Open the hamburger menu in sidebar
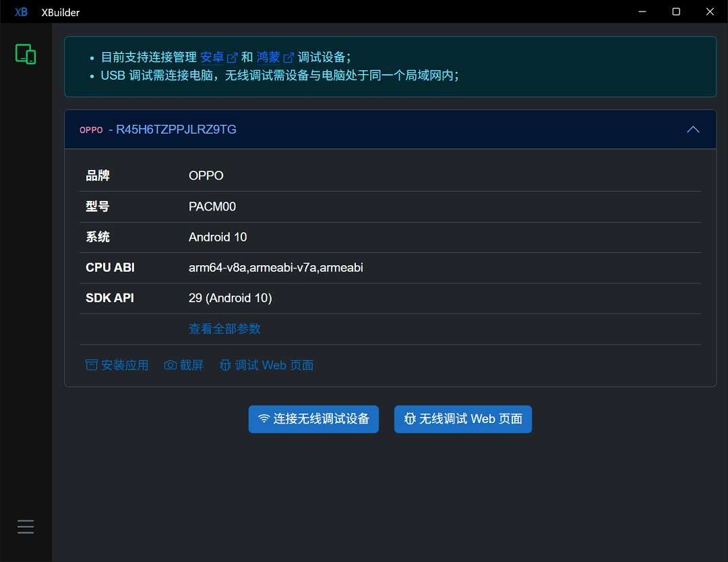This screenshot has height=562, width=728. click(26, 527)
